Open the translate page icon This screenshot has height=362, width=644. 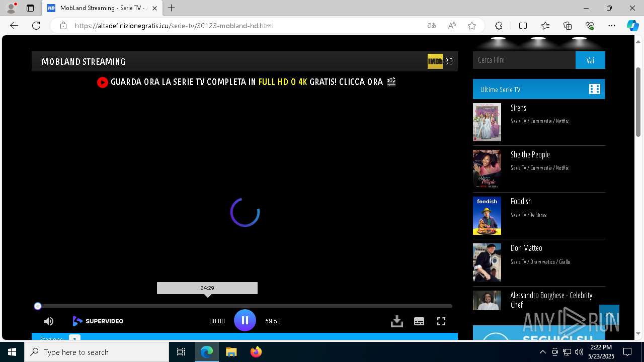coord(432,26)
